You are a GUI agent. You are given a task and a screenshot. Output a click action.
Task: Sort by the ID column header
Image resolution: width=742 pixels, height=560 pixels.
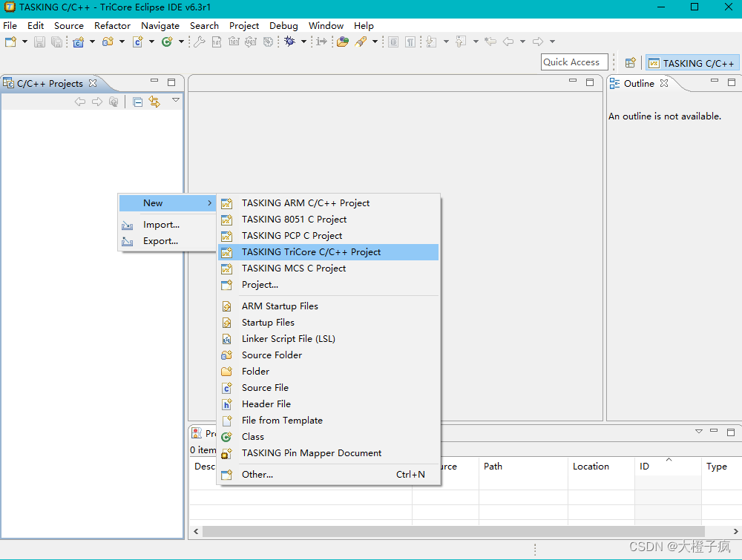click(668, 467)
